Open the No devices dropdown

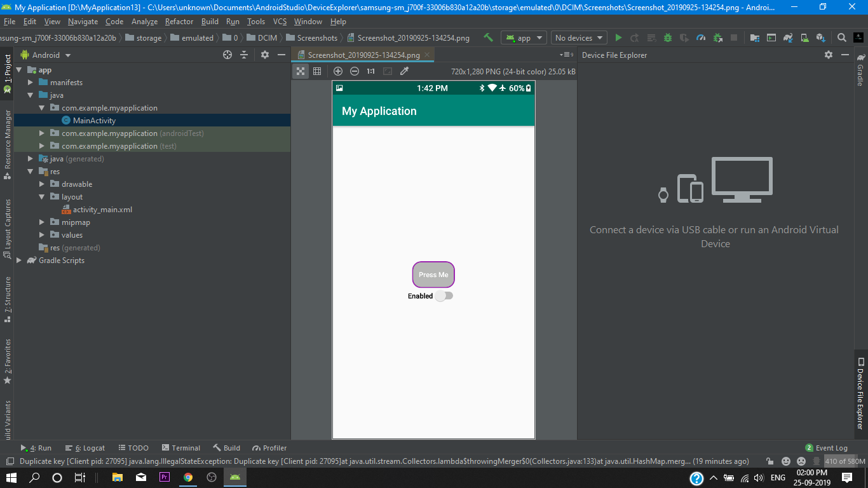pos(579,38)
